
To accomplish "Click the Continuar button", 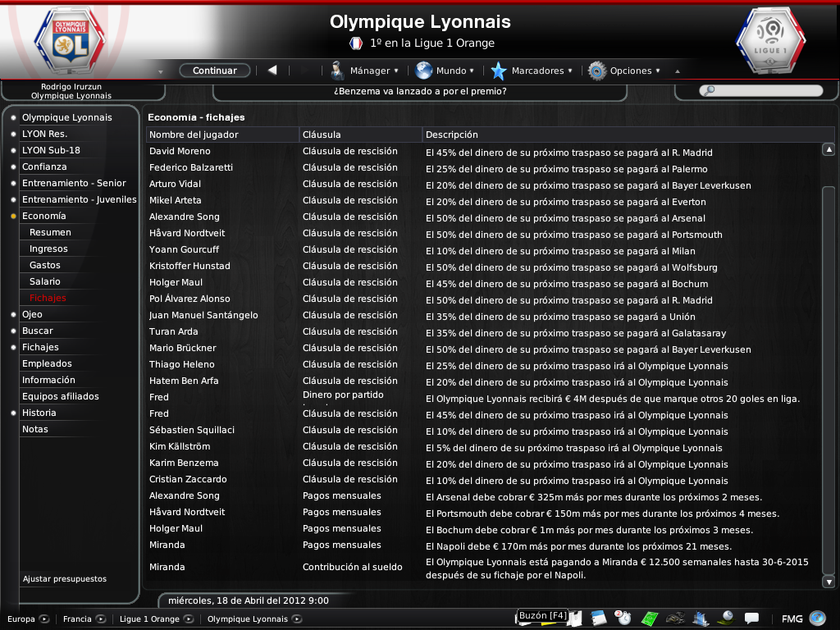I will click(215, 71).
